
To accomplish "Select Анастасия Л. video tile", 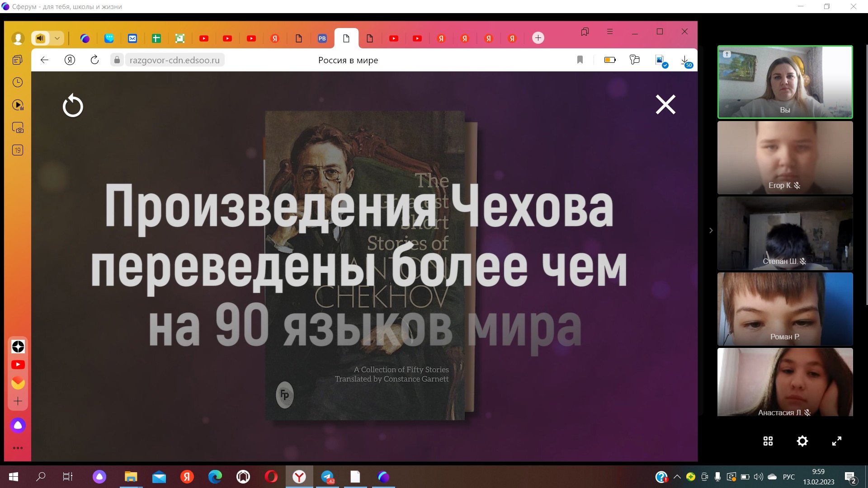I will 785,382.
